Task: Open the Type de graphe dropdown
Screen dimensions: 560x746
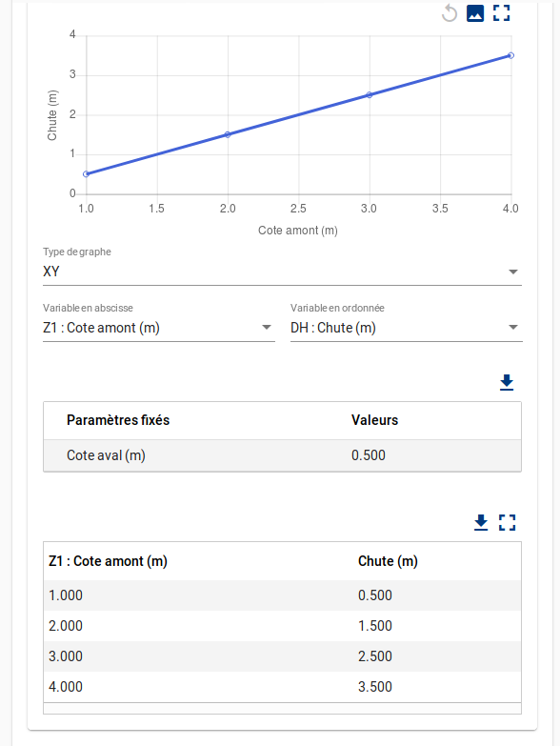Action: tap(282, 272)
